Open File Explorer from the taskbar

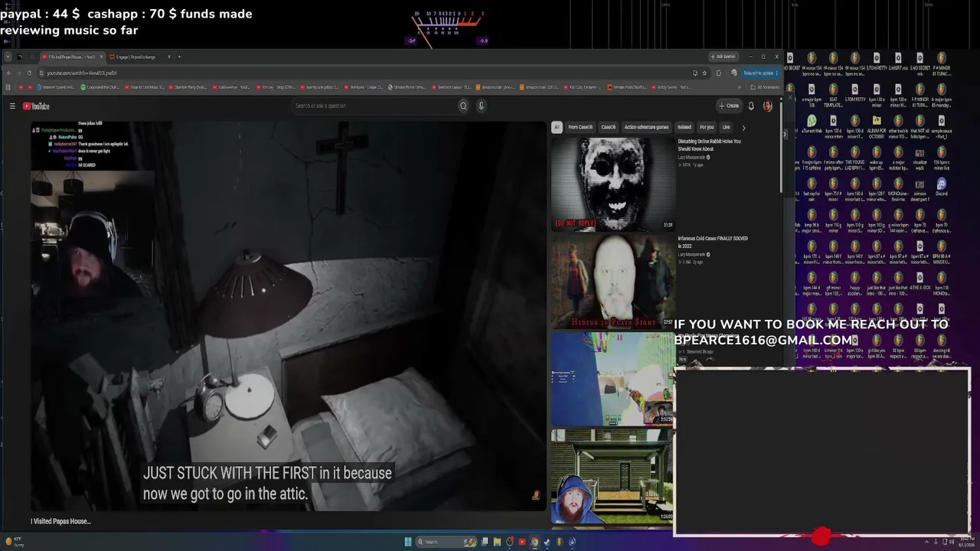coord(497,542)
